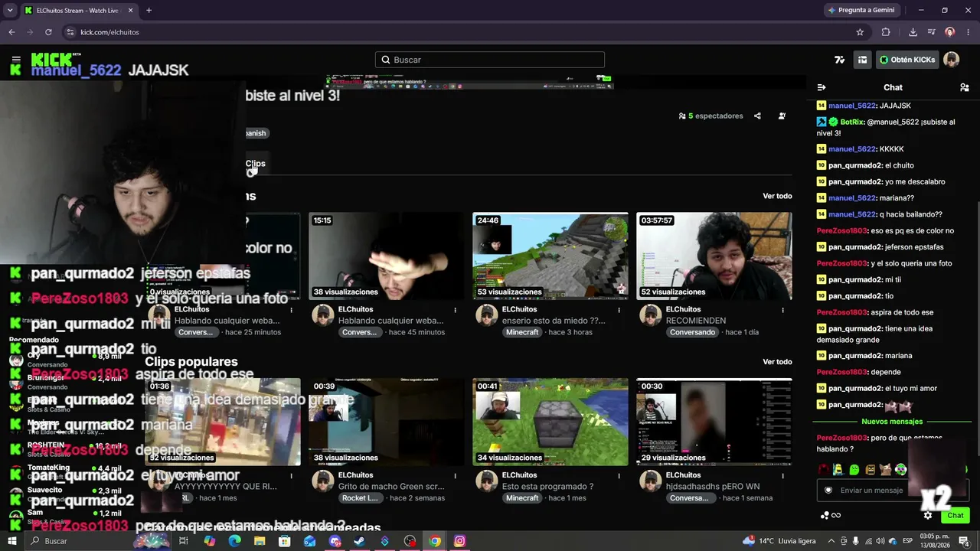The image size is (980, 551).
Task: Jump to Nuevos mensajes in chat
Action: [x=892, y=422]
